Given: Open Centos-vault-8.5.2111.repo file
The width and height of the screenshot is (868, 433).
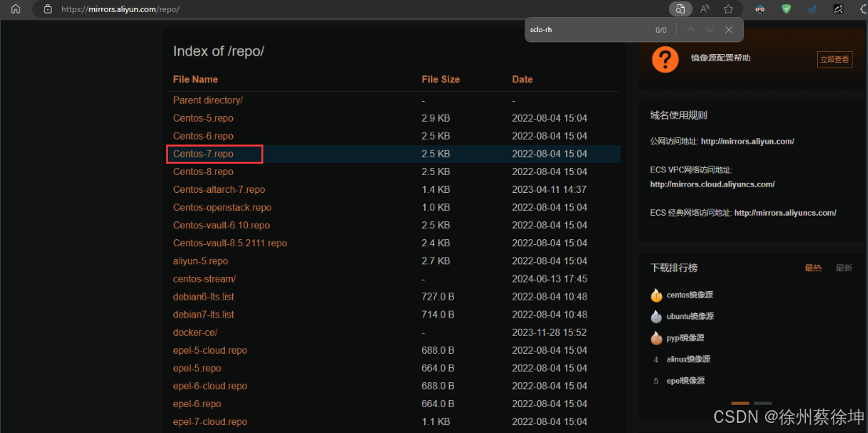Looking at the screenshot, I should [x=230, y=243].
